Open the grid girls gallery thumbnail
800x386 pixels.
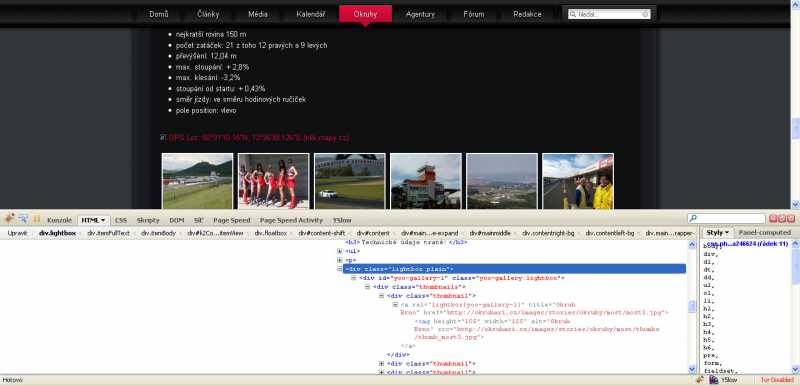point(273,181)
